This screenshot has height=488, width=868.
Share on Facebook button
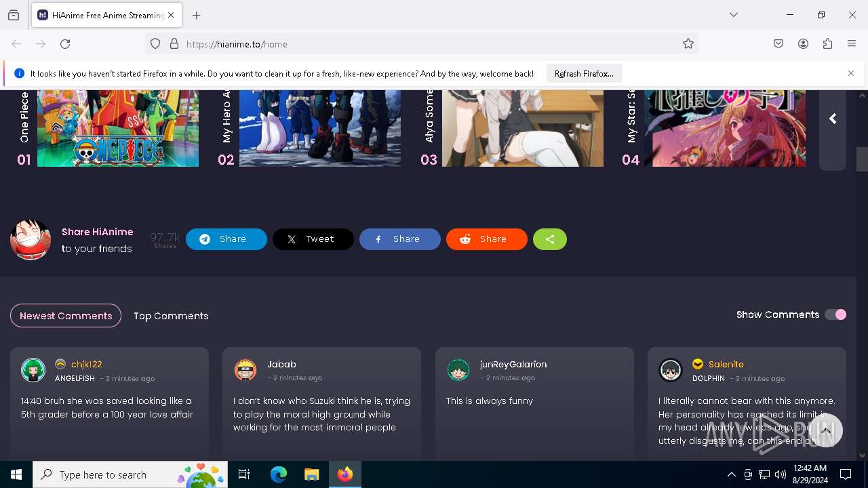coord(400,239)
